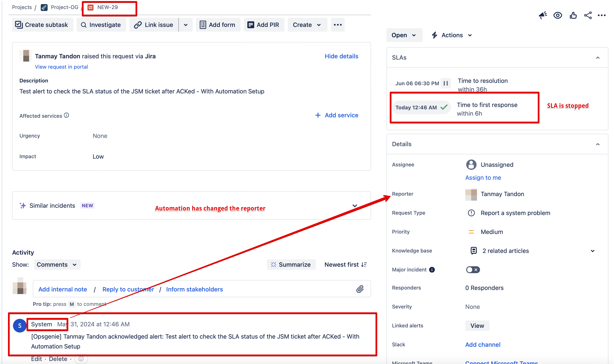Click the megaphone feedback icon
Image resolution: width=614 pixels, height=364 pixels.
(543, 15)
